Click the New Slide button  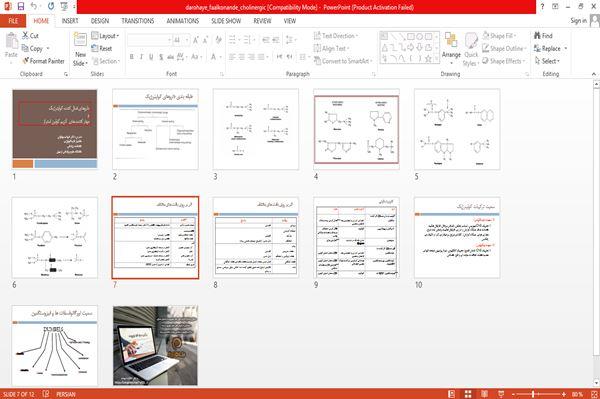click(x=80, y=50)
